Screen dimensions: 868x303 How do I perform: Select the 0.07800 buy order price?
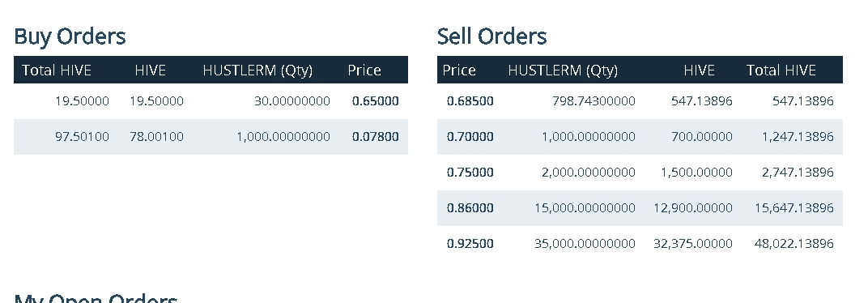(x=376, y=136)
